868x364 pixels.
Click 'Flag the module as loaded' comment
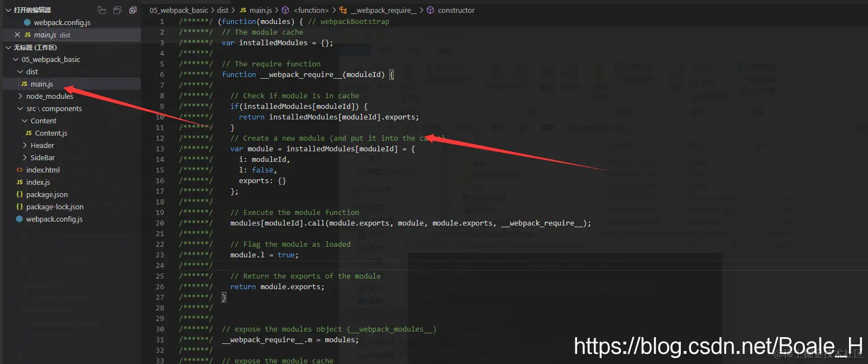pyautogui.click(x=297, y=244)
